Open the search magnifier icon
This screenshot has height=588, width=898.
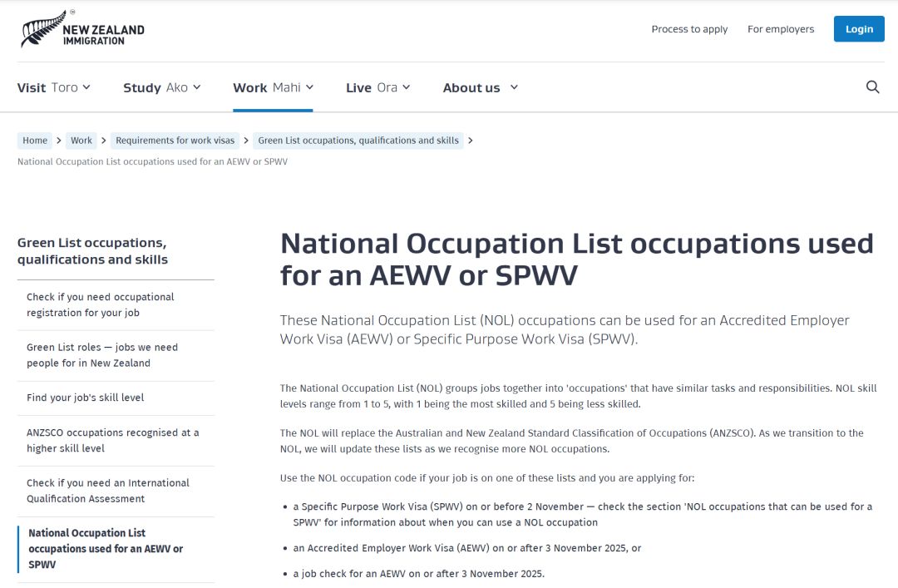872,87
